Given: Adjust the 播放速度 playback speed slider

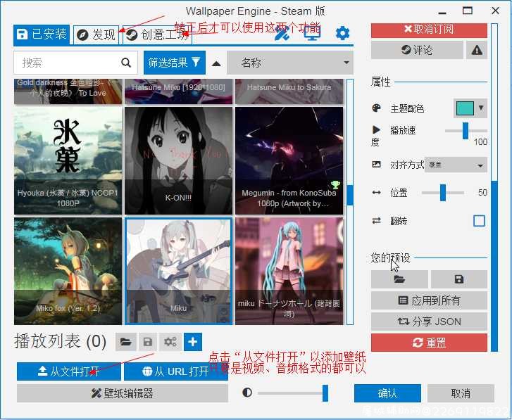Looking at the screenshot, I should tap(466, 131).
